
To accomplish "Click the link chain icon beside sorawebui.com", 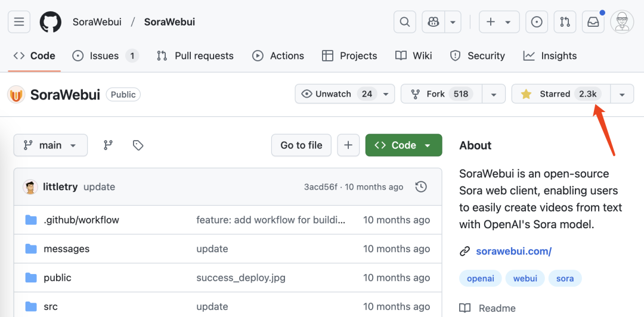I will click(x=465, y=251).
